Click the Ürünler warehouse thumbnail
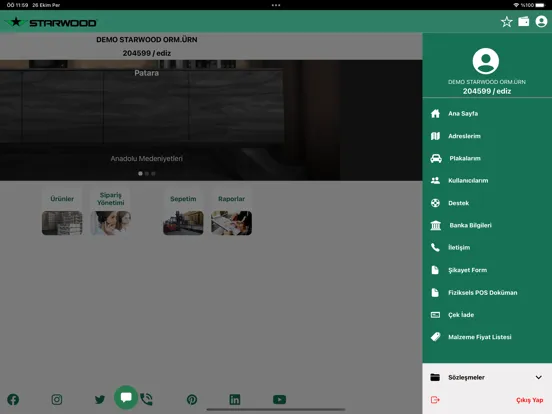Screen dimensions: 552x414 click(62, 223)
